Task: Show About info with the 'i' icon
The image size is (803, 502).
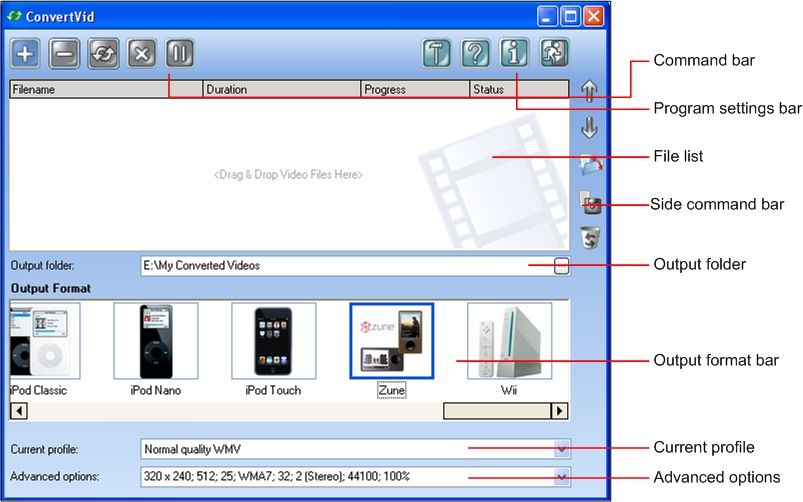Action: pyautogui.click(x=514, y=53)
